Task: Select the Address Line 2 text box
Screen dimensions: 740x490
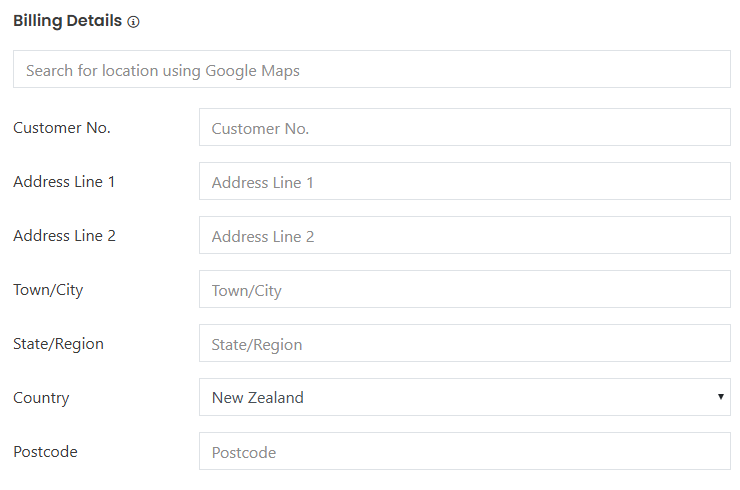Action: tap(464, 236)
